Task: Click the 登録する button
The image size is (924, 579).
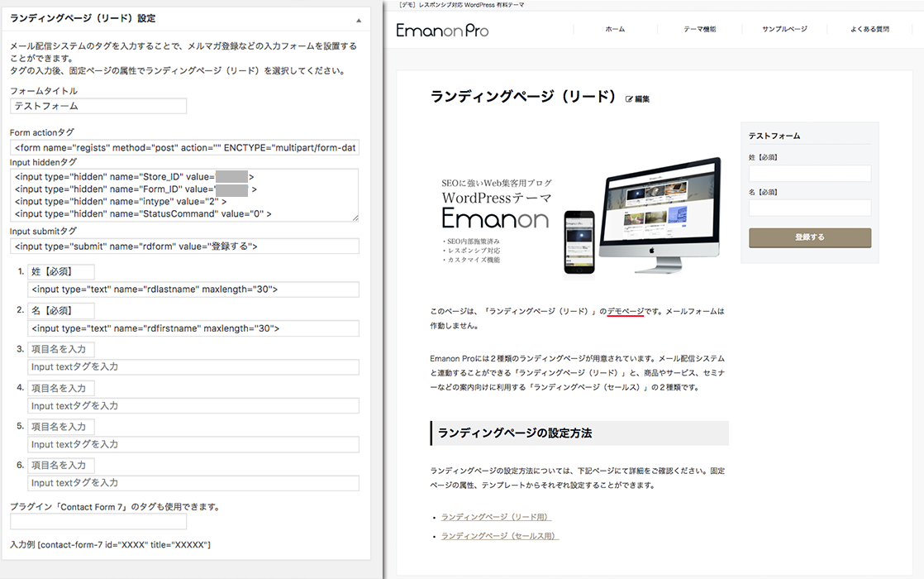Action: pyautogui.click(x=810, y=237)
